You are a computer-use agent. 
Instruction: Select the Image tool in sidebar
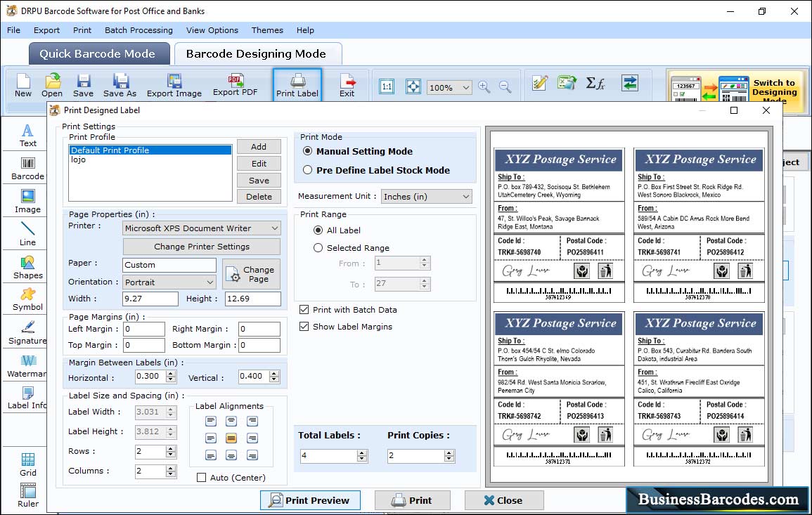click(x=27, y=202)
